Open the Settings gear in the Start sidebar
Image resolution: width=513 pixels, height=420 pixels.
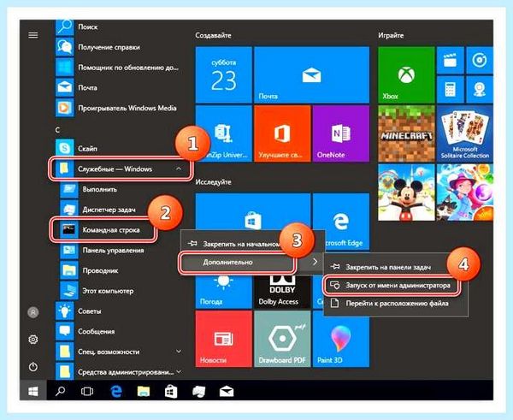pyautogui.click(x=33, y=340)
